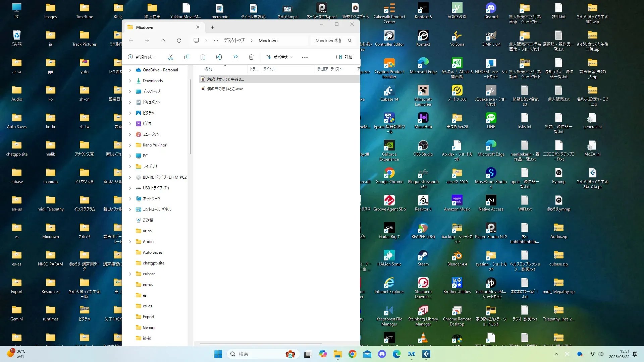Click the See more ellipsis menu in toolbar
Viewport: 644px width, 362px height.
(305, 57)
